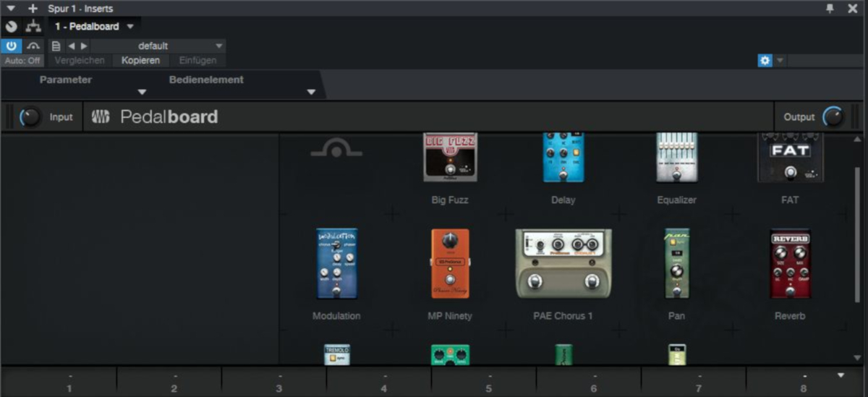Click the Bedienelement column label
Screen dimensions: 868x397
(x=206, y=80)
